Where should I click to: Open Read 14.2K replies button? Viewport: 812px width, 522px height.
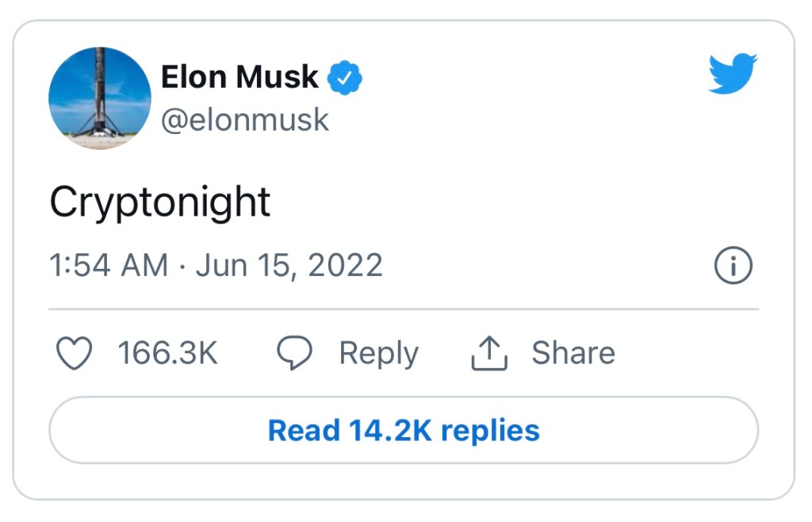point(404,430)
